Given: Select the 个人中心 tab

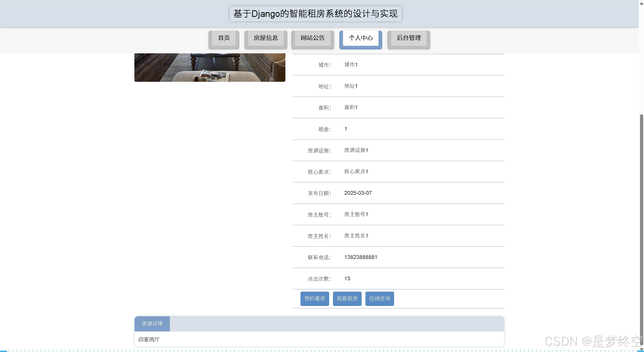Looking at the screenshot, I should (x=361, y=38).
